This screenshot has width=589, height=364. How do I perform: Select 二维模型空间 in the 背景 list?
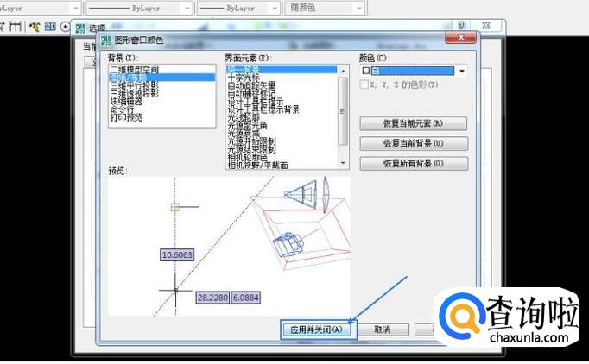(x=161, y=69)
